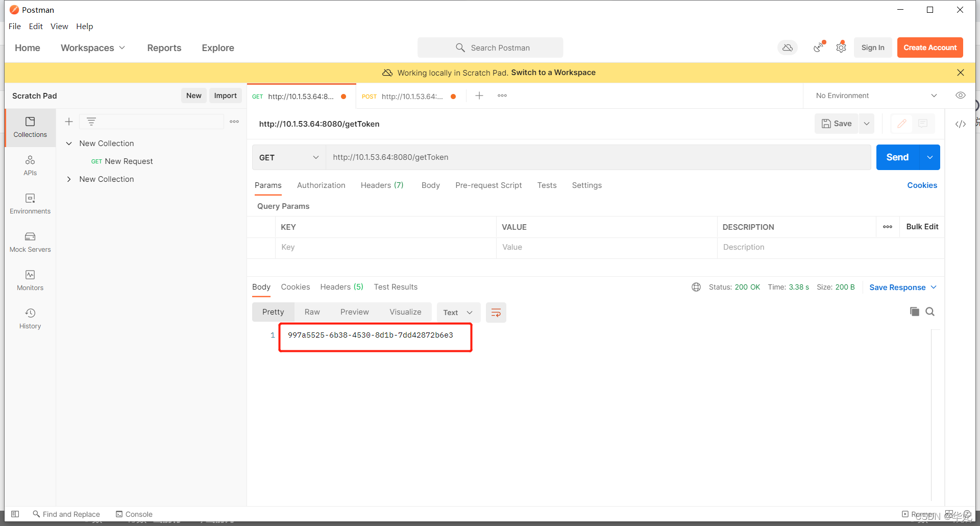Switch to the Pre-request Script tab
The image size is (980, 526).
488,185
